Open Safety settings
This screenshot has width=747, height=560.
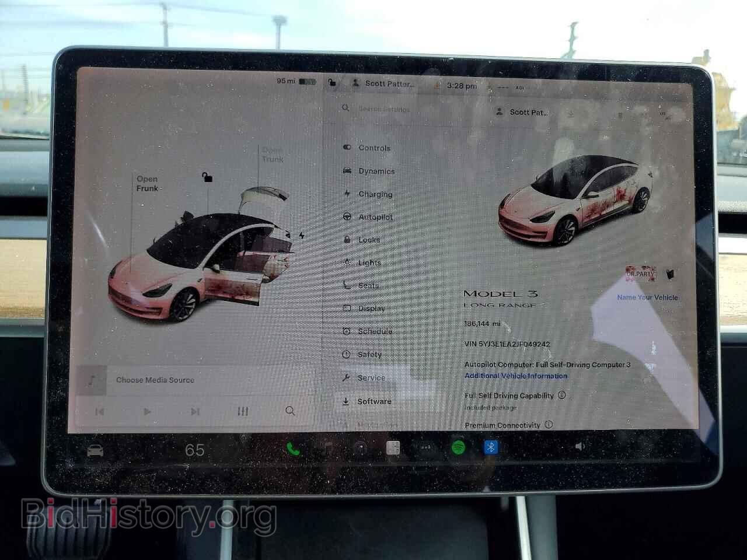coord(362,354)
